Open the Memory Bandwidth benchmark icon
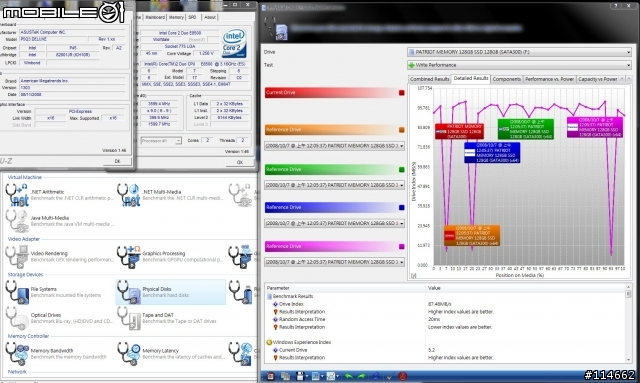The image size is (640, 383). click(x=17, y=354)
